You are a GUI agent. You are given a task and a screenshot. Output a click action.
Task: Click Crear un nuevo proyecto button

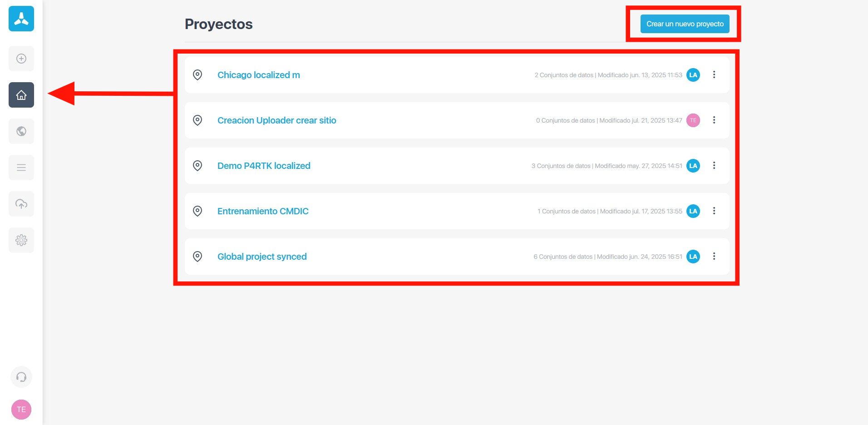(685, 24)
